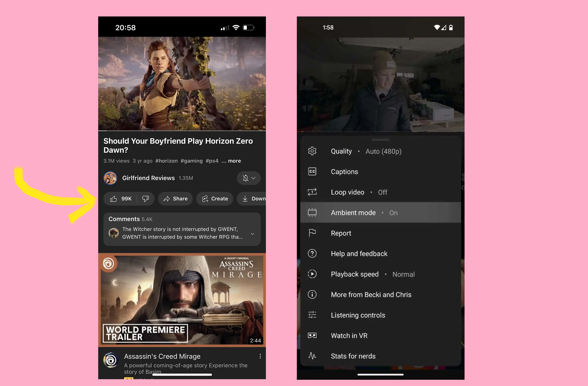Viewport: 588px width, 386px height.
Task: Tap the thumbs up like icon
Action: pyautogui.click(x=114, y=199)
